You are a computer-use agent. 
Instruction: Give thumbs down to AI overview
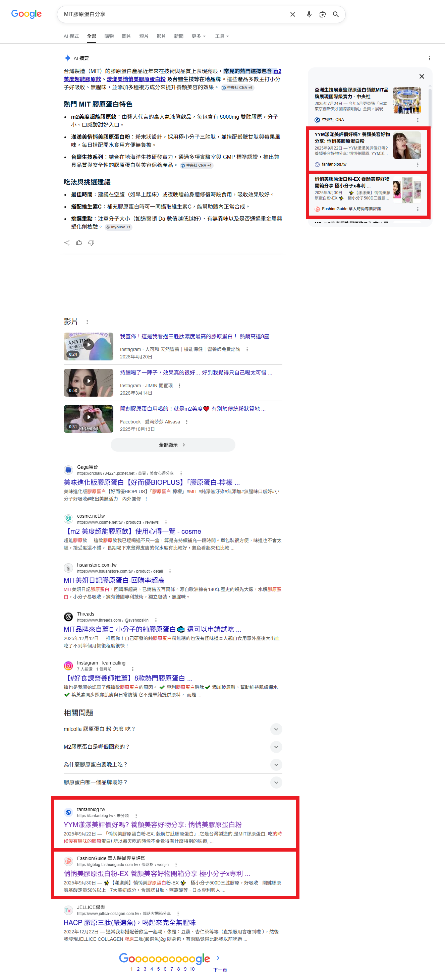tap(91, 243)
